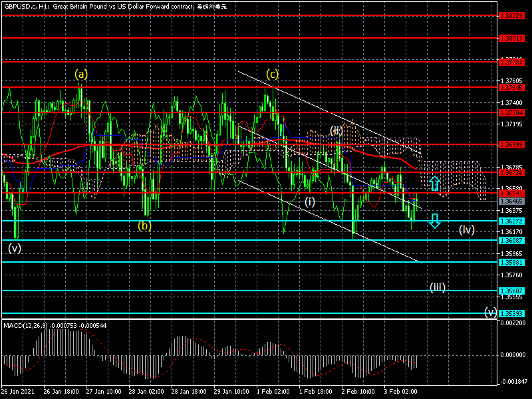Click the cyan up arrow marker

tap(434, 184)
